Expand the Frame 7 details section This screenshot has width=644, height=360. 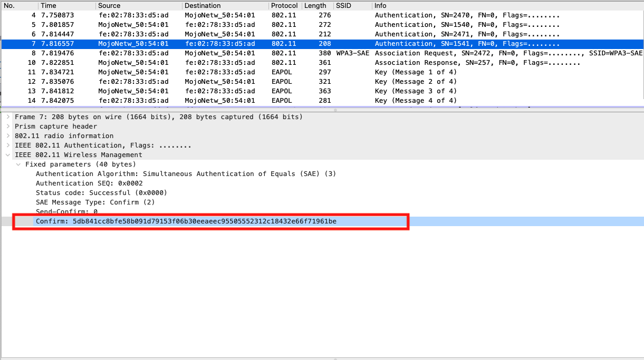click(x=7, y=116)
